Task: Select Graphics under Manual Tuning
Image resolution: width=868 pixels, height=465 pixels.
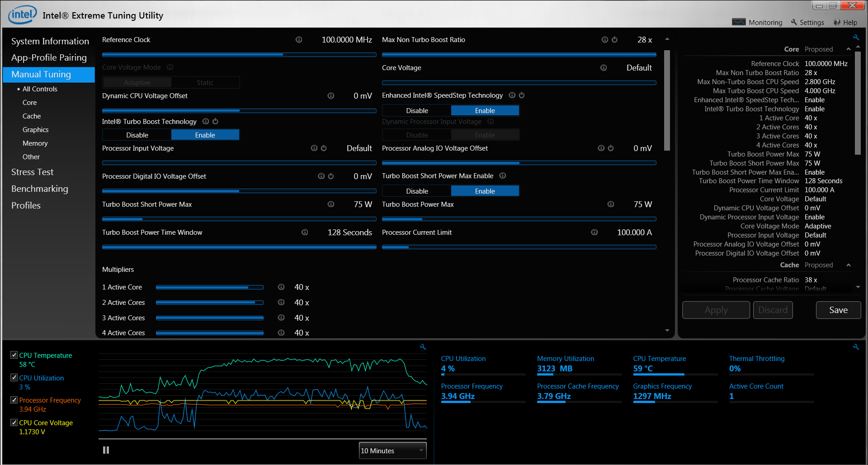Action: click(35, 130)
